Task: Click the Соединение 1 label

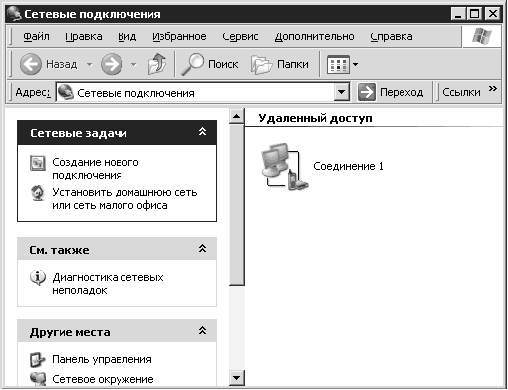Action: 348,166
